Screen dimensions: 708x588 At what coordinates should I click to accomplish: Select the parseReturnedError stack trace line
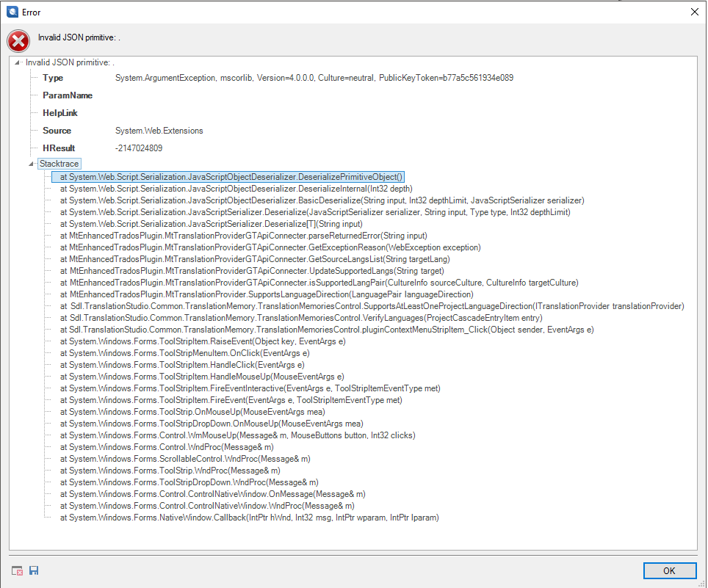coord(243,236)
